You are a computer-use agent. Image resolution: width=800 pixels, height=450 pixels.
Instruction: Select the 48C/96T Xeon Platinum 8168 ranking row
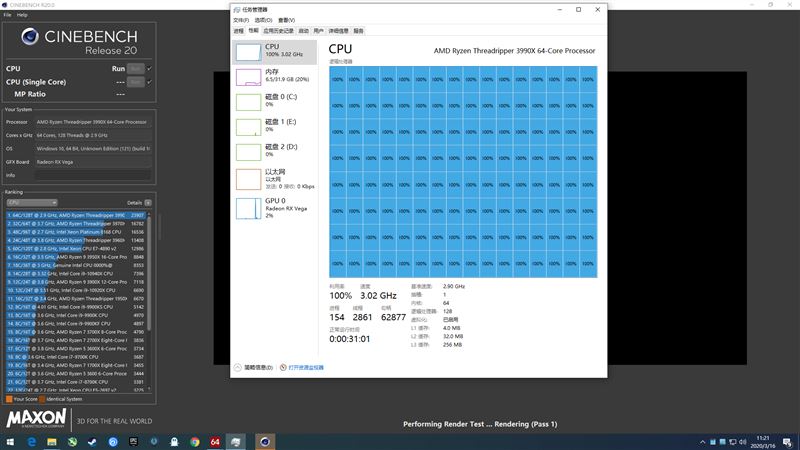pyautogui.click(x=76, y=232)
